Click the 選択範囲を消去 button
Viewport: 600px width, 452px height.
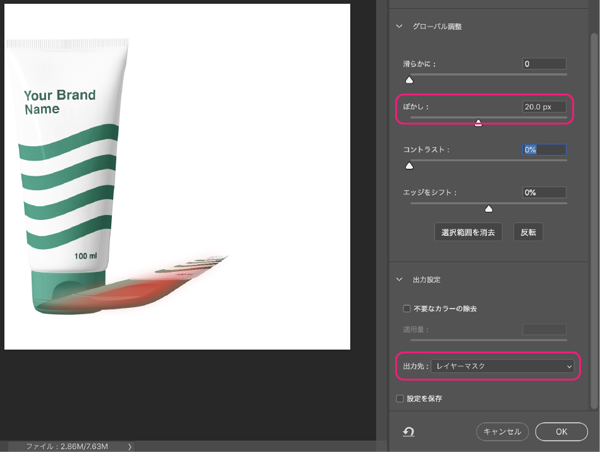468,232
